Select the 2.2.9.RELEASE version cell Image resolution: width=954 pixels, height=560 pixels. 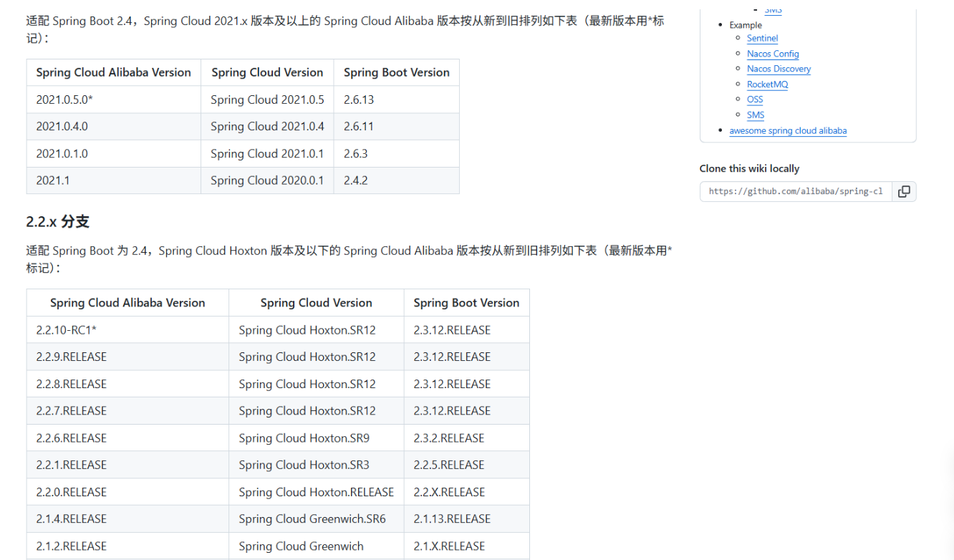click(127, 357)
